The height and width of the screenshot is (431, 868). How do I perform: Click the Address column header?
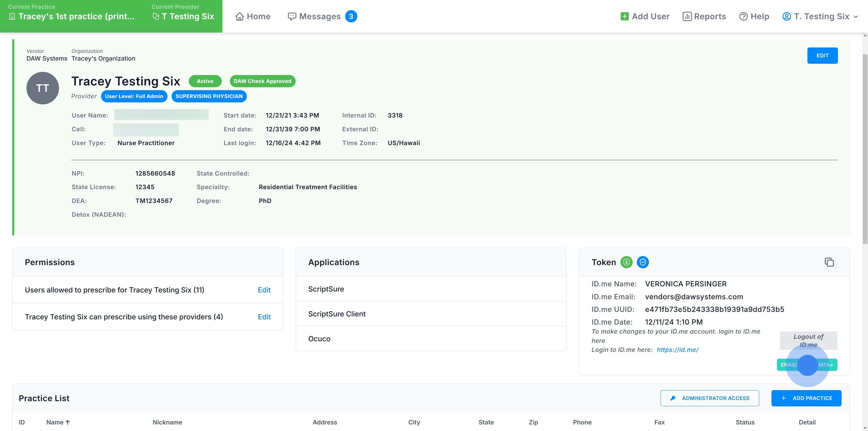click(325, 422)
